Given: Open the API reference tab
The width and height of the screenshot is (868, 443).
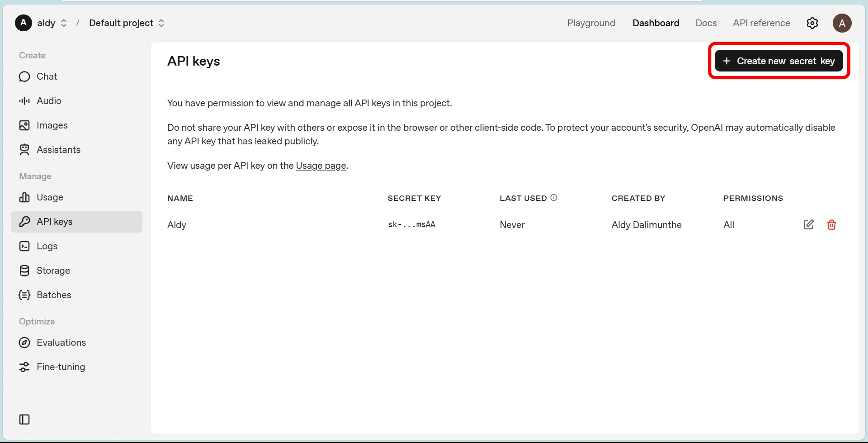Looking at the screenshot, I should tap(761, 23).
